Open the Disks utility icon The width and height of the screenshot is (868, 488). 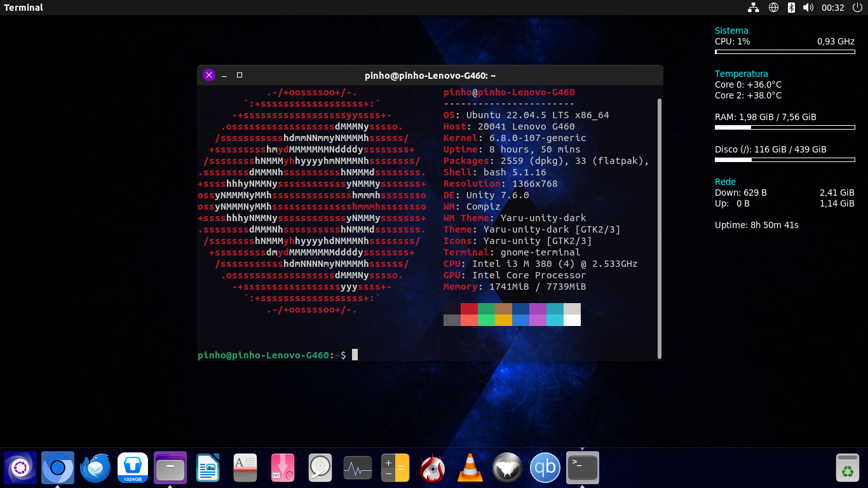(320, 468)
